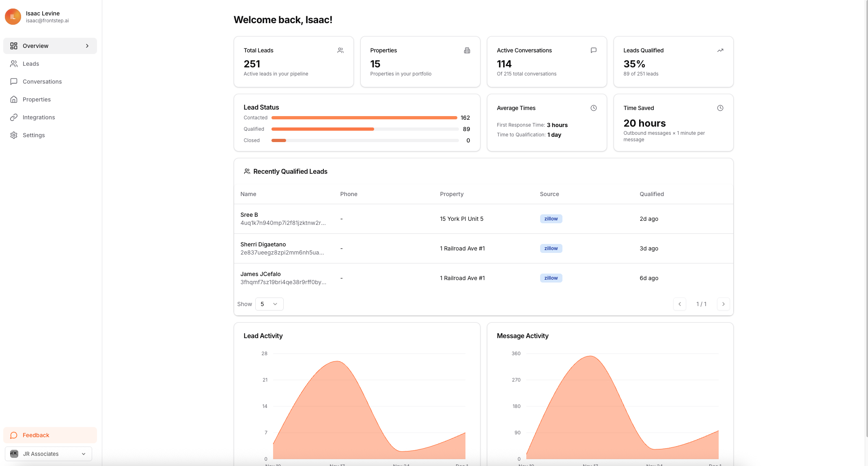Click the Contacted progress bar

click(x=364, y=118)
